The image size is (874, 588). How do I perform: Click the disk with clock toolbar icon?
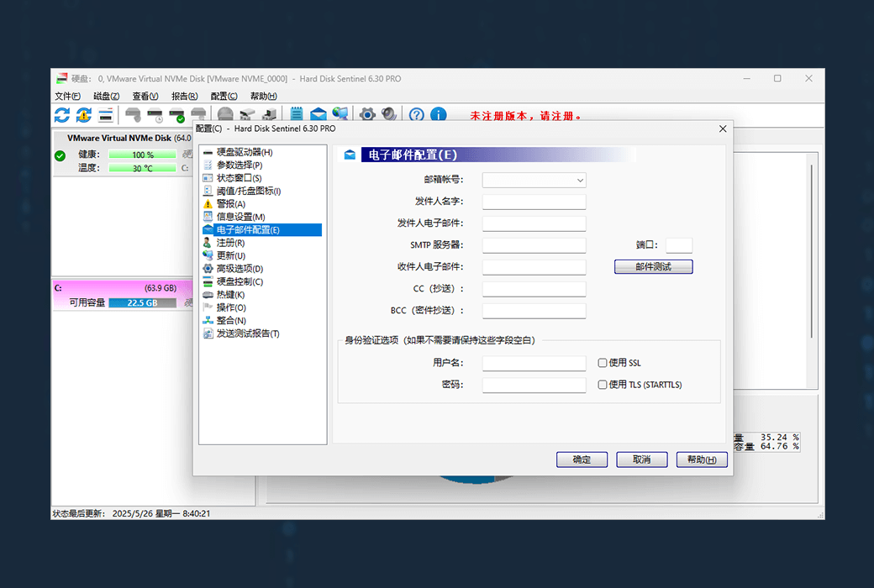(155, 115)
